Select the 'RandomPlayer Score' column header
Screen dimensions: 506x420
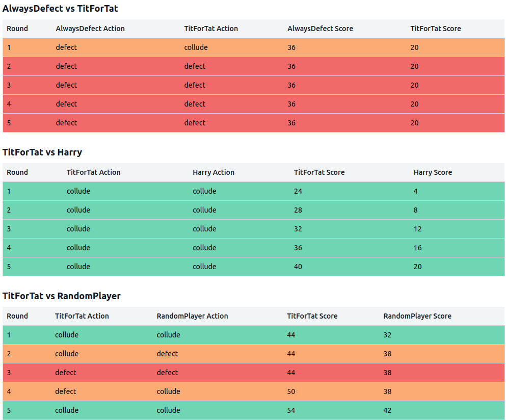coord(417,316)
